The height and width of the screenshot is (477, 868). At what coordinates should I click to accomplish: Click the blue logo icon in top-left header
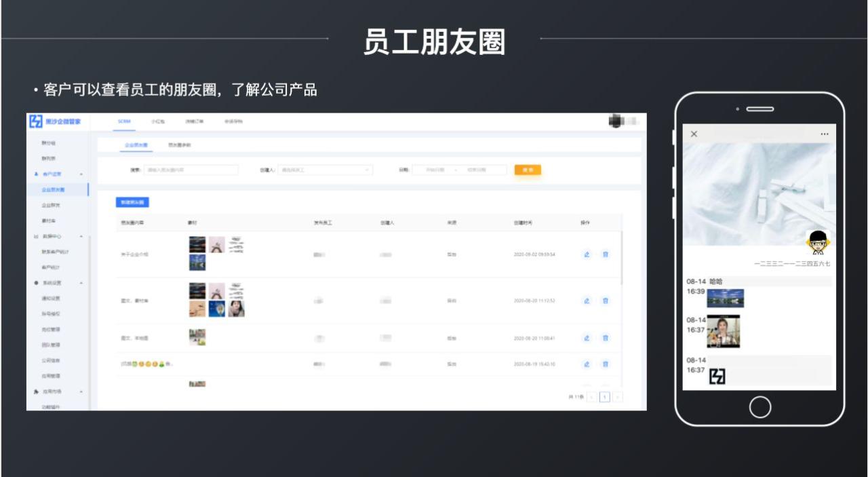[36, 121]
